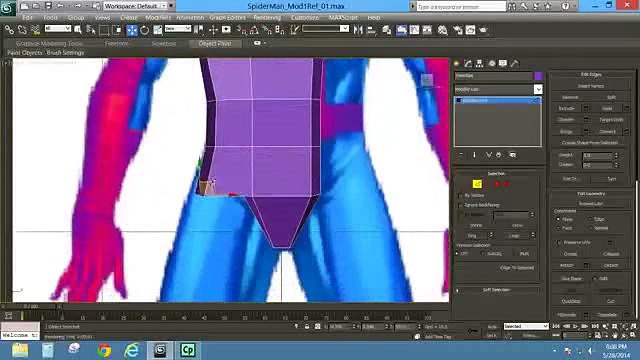Image resolution: width=640 pixels, height=360 pixels.
Task: Open the key filter Selected dropdown
Action: coord(526,326)
